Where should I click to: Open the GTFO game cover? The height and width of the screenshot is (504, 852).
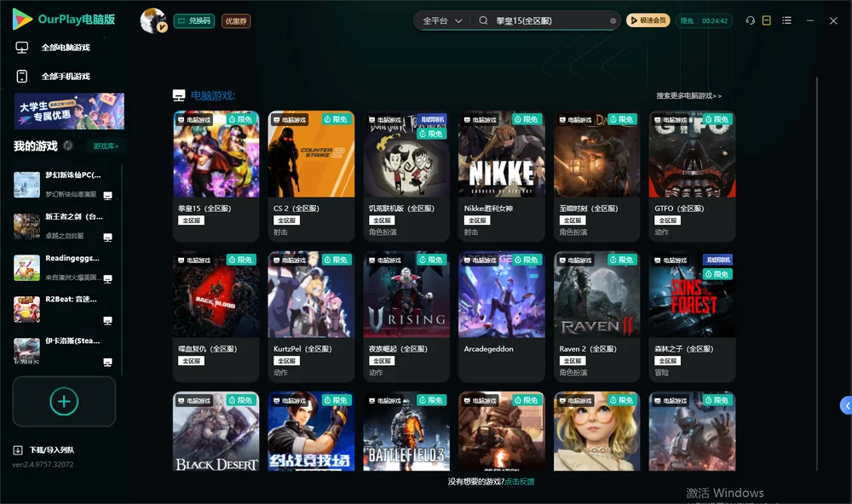point(692,154)
